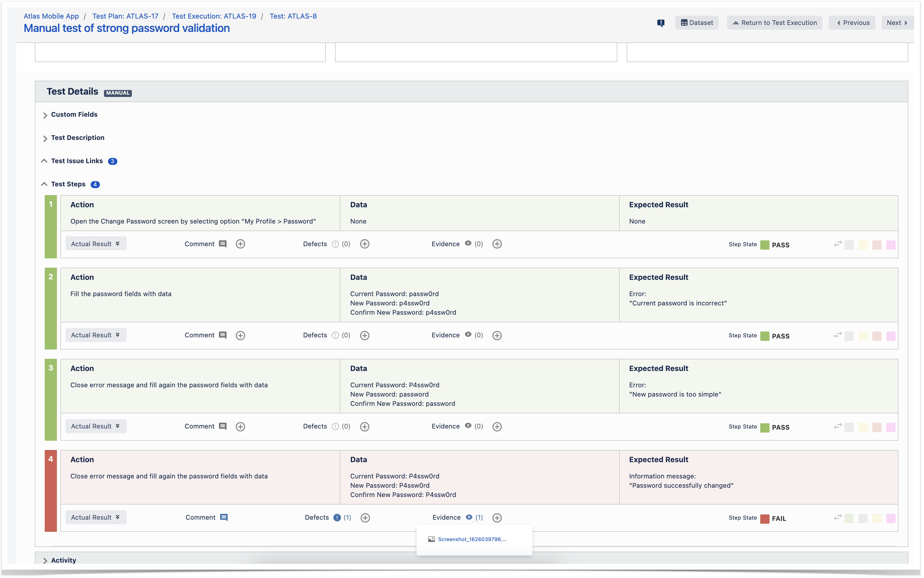Add evidence with plus icon in step 4
The height and width of the screenshot is (578, 924).
pyautogui.click(x=497, y=518)
